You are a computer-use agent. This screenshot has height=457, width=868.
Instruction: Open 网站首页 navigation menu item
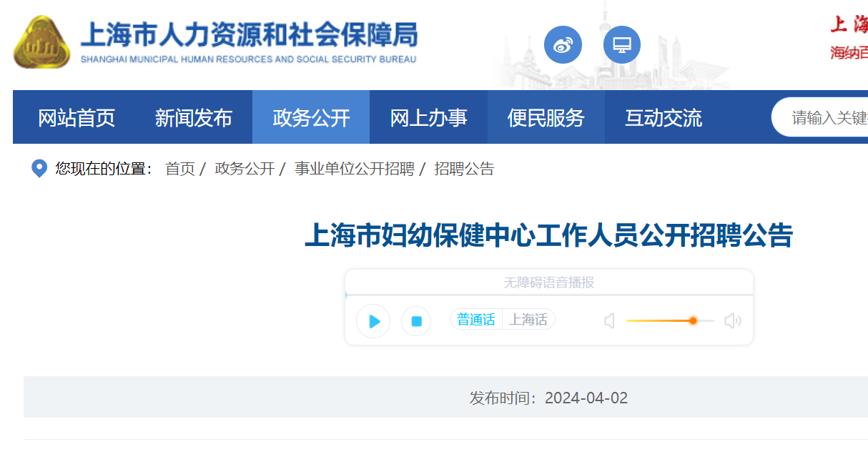coord(77,117)
